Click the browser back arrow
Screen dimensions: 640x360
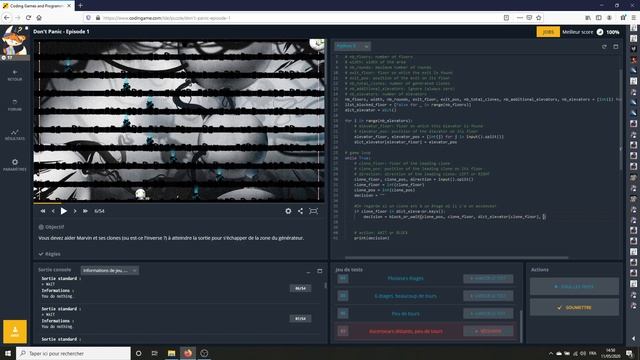[7, 18]
